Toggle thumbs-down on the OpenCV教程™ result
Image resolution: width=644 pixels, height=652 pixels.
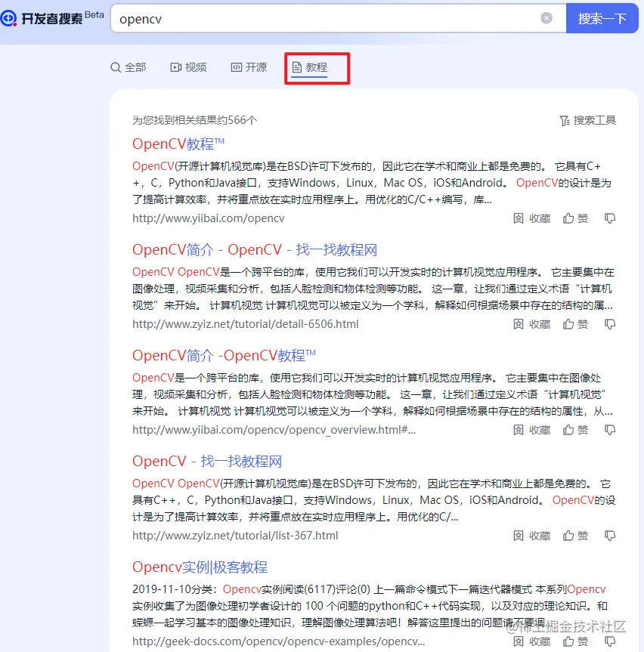tap(609, 218)
